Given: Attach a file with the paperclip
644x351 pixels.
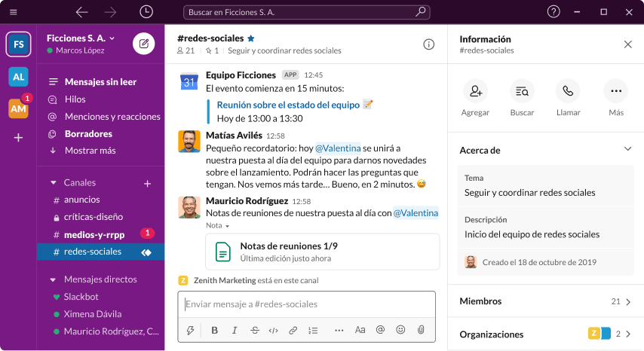Looking at the screenshot, I should (x=421, y=330).
